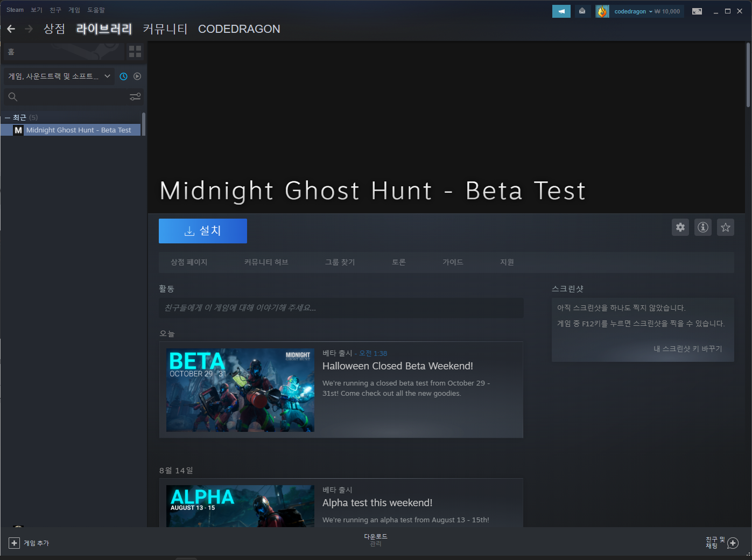Open 커뮤니티 허브 link
This screenshot has width=752, height=560.
coord(266,262)
